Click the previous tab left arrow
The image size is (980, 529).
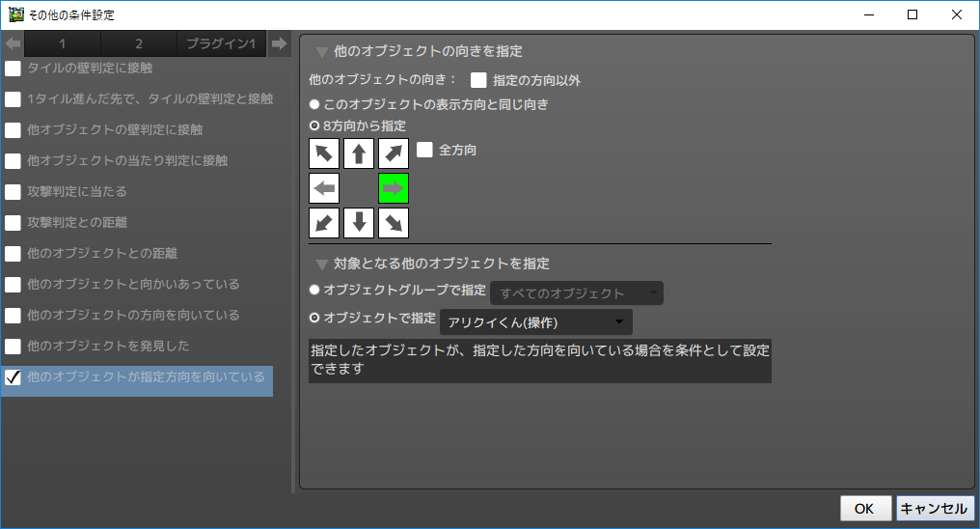coord(13,43)
